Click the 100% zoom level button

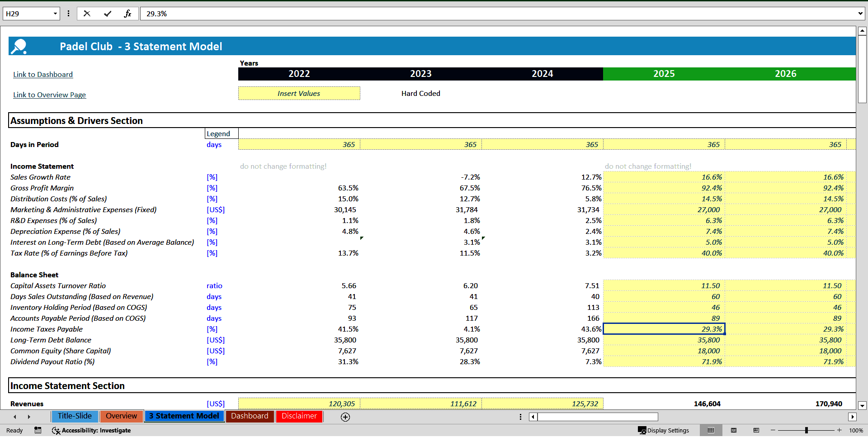[x=856, y=430]
